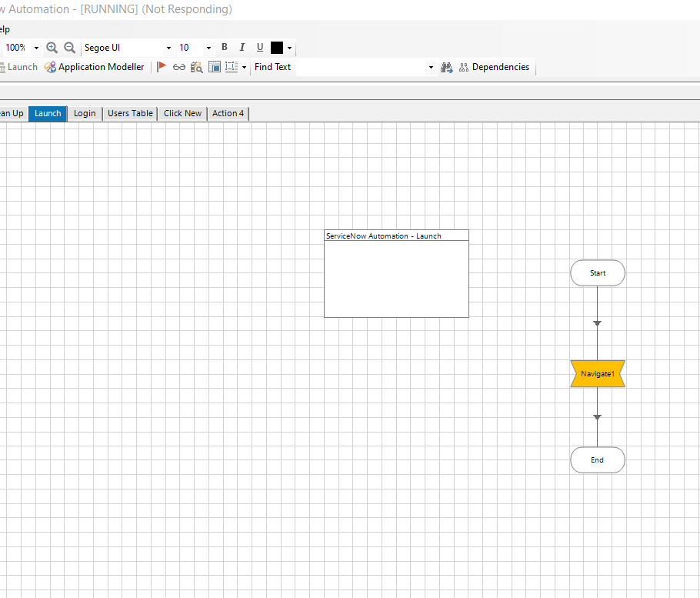Click the zoom out magnifier icon
The width and height of the screenshot is (700, 598).
coord(69,48)
